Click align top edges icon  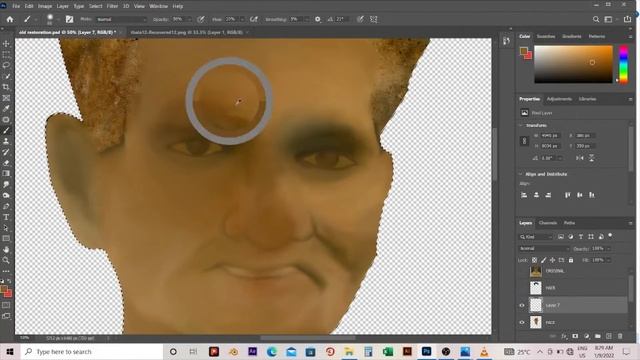(x=568, y=195)
